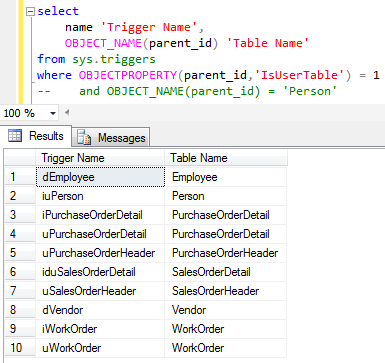Select row header number 8
This screenshot has height=363, width=385.
tap(20, 310)
